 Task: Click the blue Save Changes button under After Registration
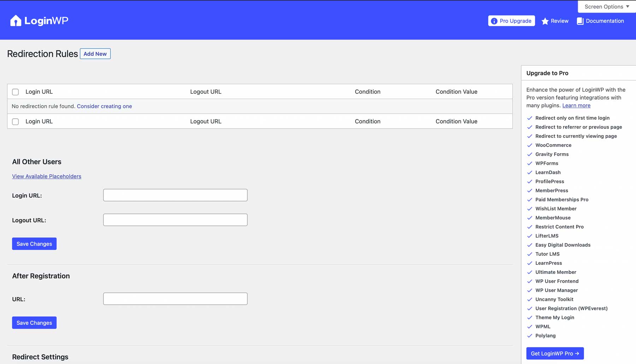pos(34,322)
